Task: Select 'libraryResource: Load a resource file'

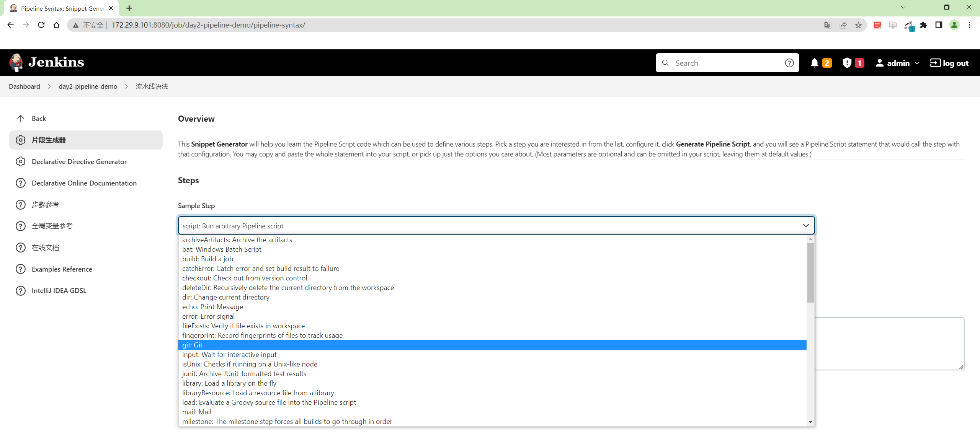Action: click(x=492, y=393)
